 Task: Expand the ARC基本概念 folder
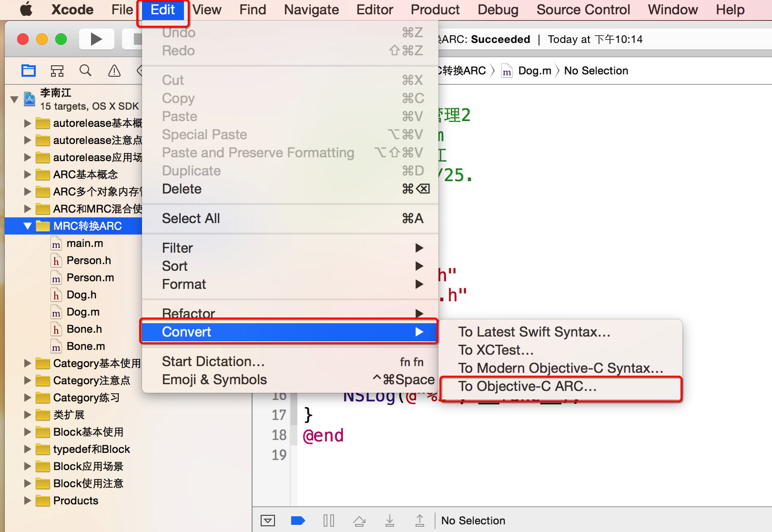point(28,175)
